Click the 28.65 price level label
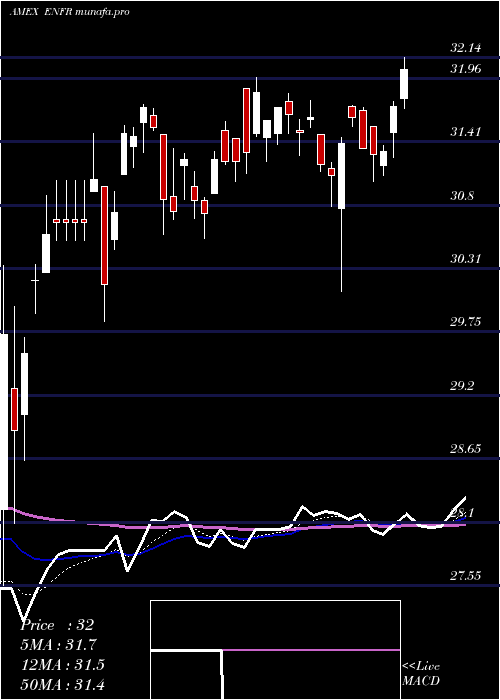The height and width of the screenshot is (700, 500). coord(466,449)
